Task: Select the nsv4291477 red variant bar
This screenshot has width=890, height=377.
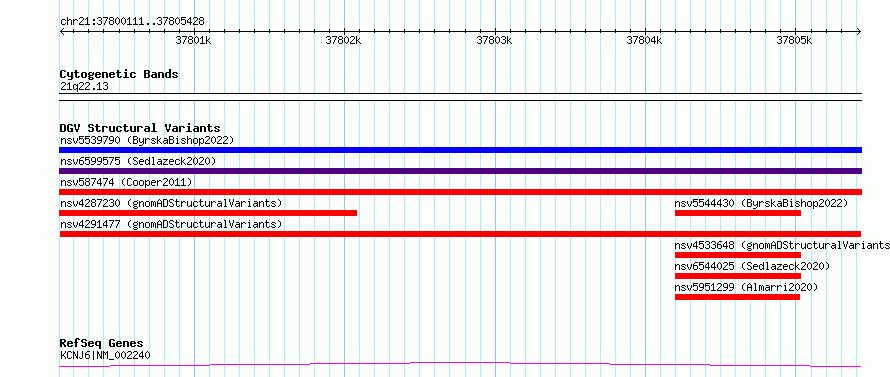Action: pos(460,234)
